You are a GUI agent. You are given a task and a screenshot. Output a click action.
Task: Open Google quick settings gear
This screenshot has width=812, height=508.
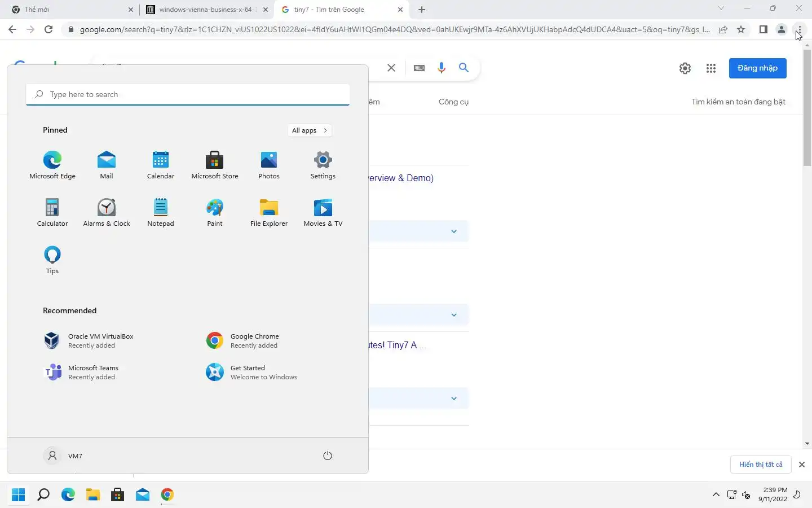[x=685, y=68]
